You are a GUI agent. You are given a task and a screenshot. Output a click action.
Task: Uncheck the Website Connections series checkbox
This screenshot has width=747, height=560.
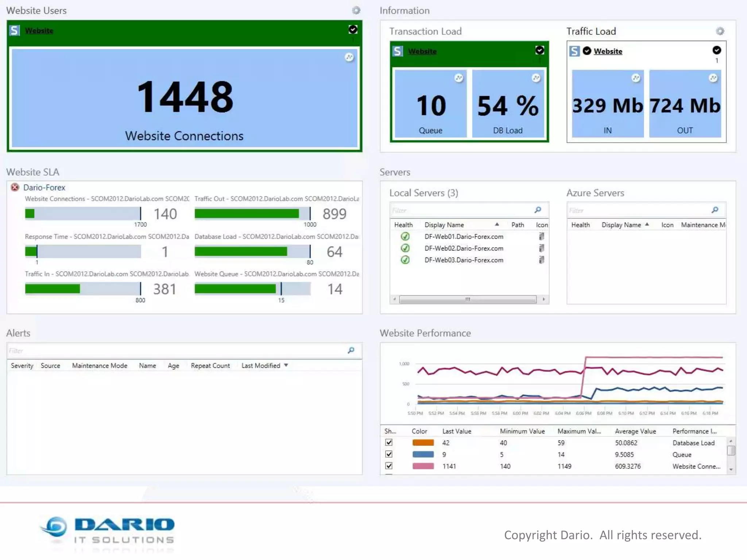click(x=389, y=466)
